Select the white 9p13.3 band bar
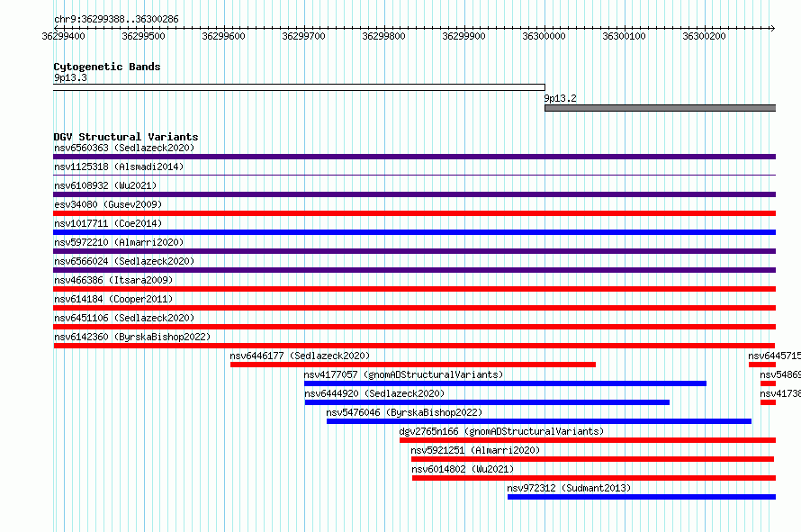801x532 pixels. tap(300, 87)
